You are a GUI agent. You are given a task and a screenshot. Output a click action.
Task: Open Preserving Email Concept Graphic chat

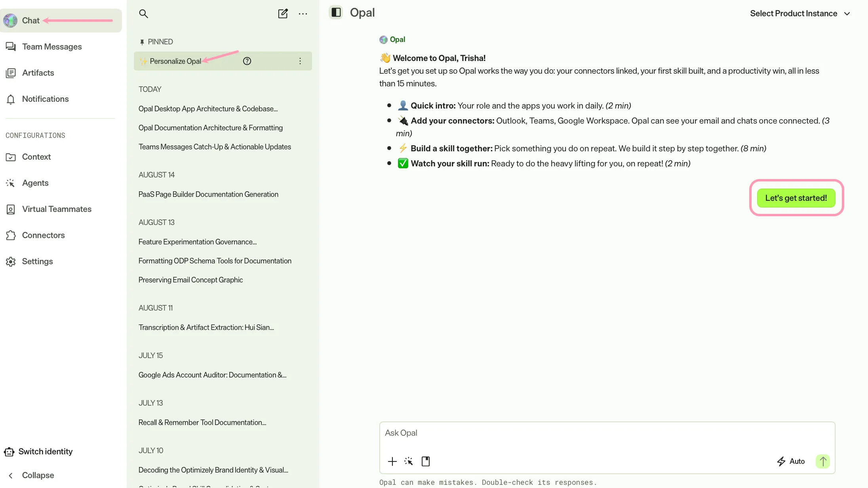[190, 280]
